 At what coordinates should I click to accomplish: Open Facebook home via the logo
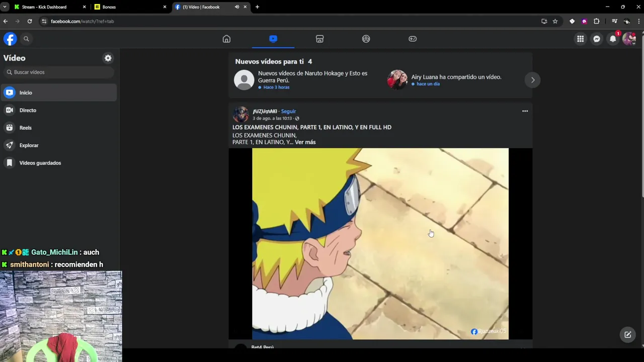[x=10, y=39]
